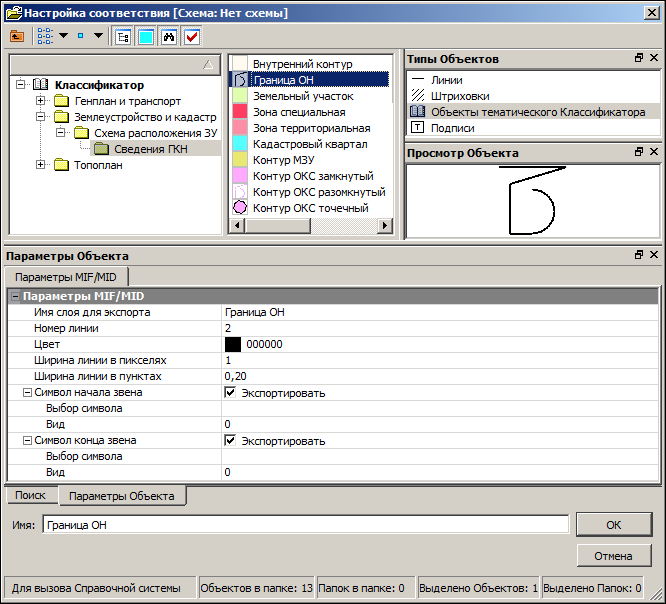
Task: Select the Земельный участок list item
Action: pos(303,96)
